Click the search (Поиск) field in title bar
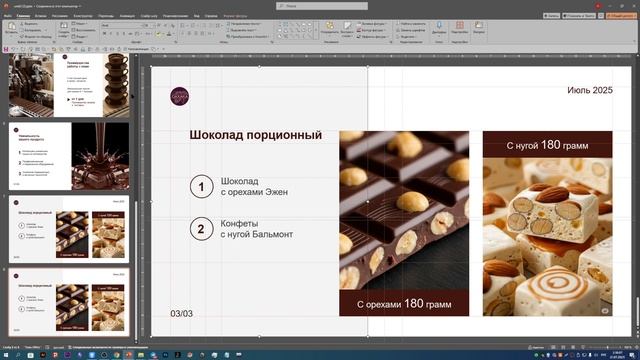 point(322,6)
